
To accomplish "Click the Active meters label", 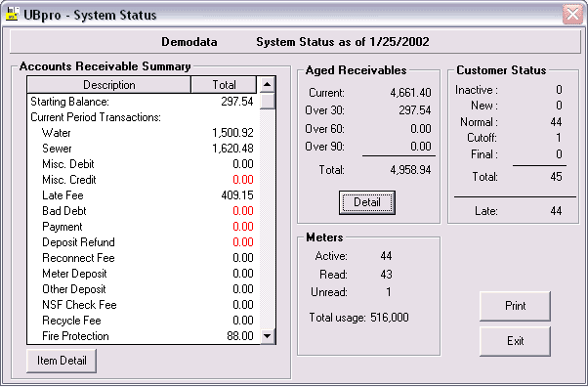I will pos(331,256).
